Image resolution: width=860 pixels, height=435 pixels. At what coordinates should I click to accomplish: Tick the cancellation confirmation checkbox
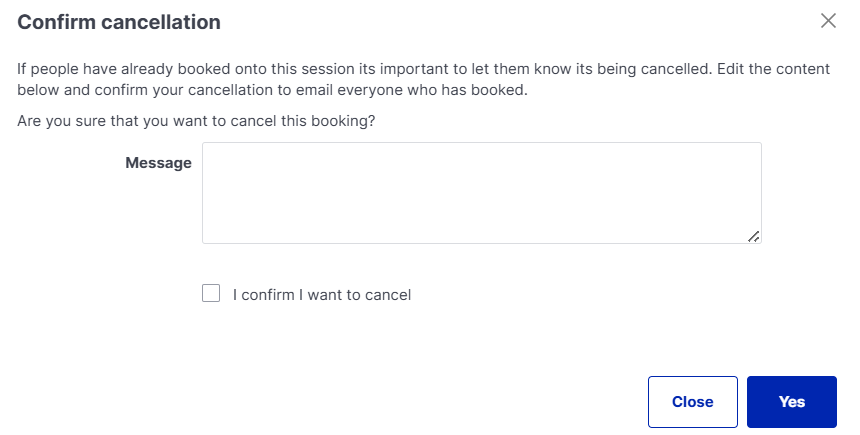click(211, 294)
